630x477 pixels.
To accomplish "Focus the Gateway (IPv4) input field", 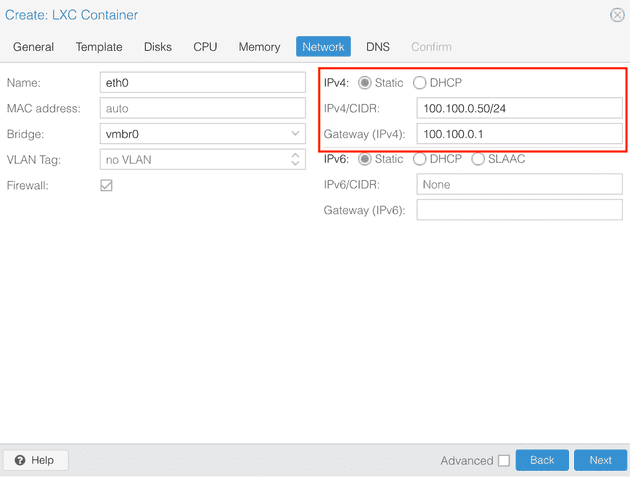I will pyautogui.click(x=519, y=134).
